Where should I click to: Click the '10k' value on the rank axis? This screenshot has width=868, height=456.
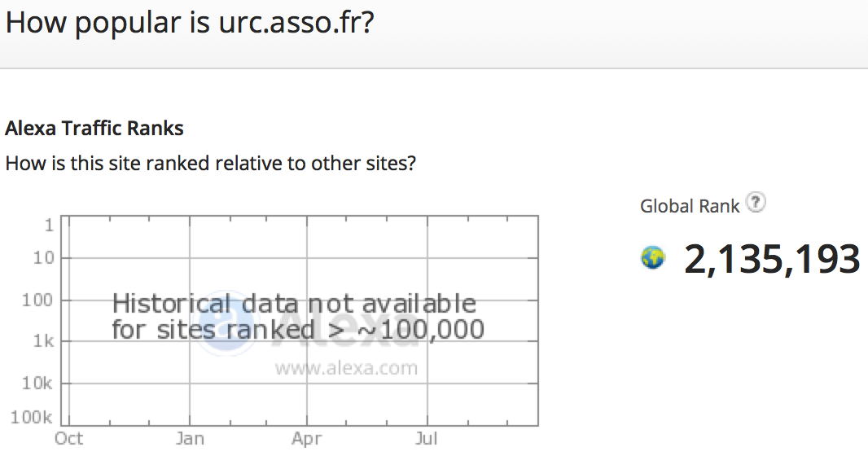point(37,383)
